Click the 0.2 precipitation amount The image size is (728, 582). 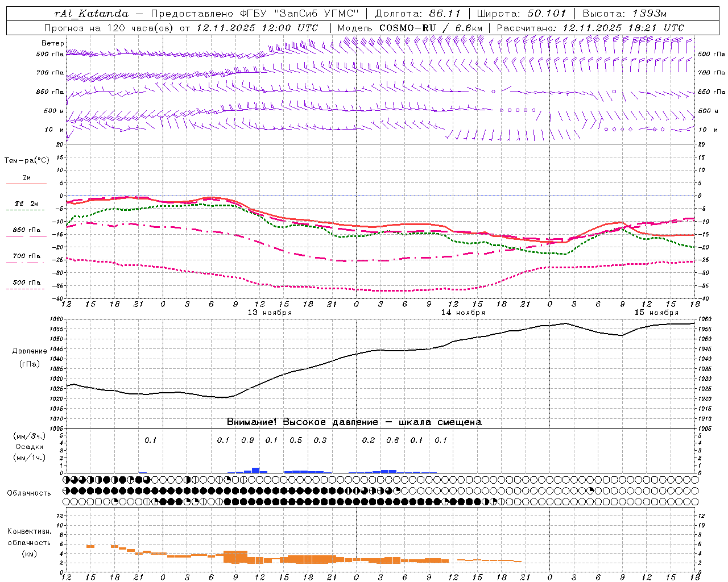tap(369, 440)
